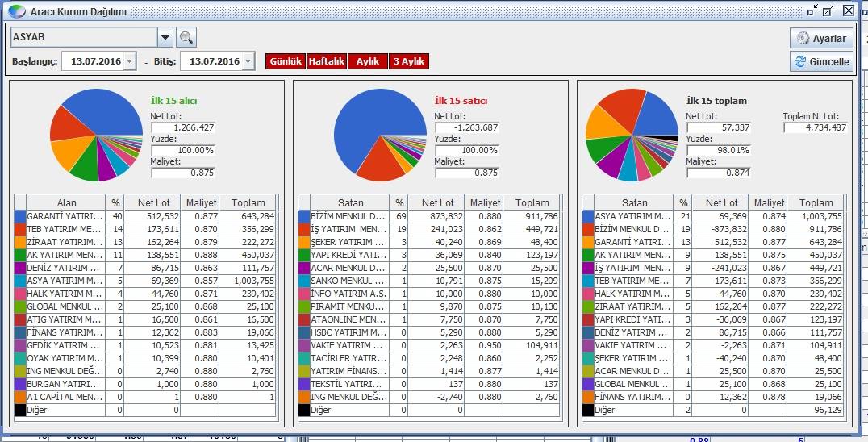This screenshot has height=442, width=868.
Task: Choose the 3 Aylık period
Action: pyautogui.click(x=408, y=61)
